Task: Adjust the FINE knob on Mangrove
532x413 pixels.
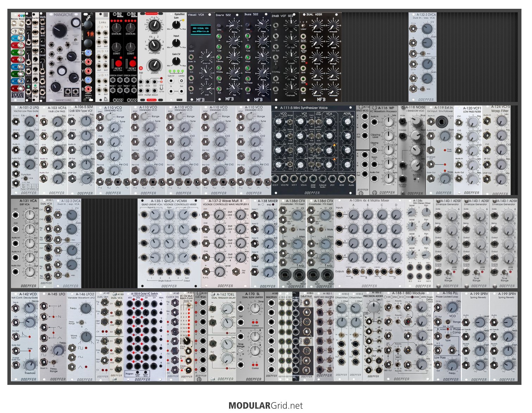Action: point(75,22)
